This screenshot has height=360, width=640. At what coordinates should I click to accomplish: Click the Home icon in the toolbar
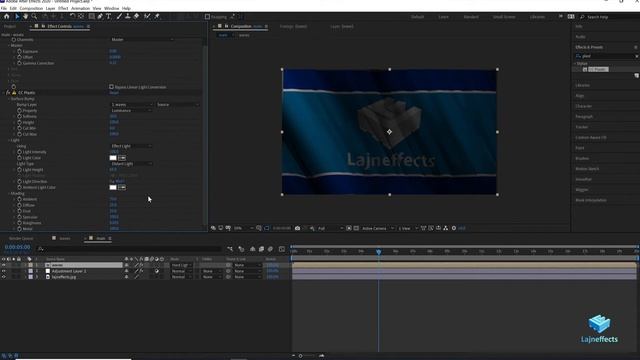pyautogui.click(x=7, y=16)
